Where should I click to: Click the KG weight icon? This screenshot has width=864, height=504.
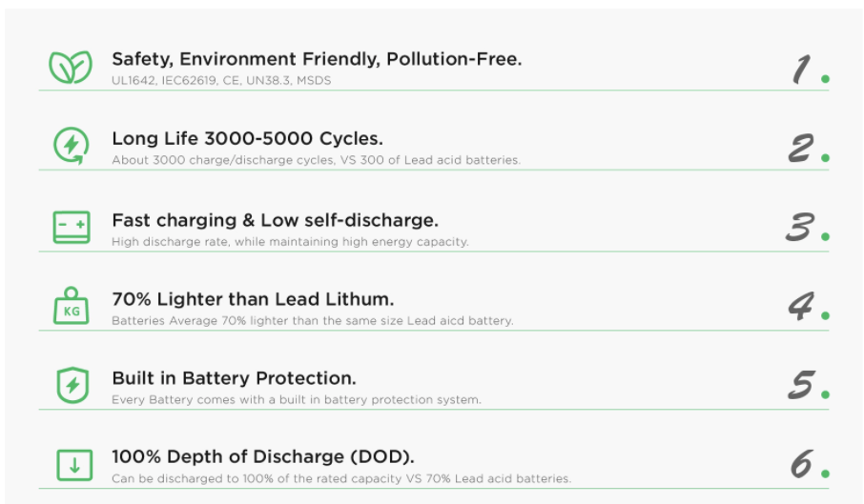pos(72,306)
